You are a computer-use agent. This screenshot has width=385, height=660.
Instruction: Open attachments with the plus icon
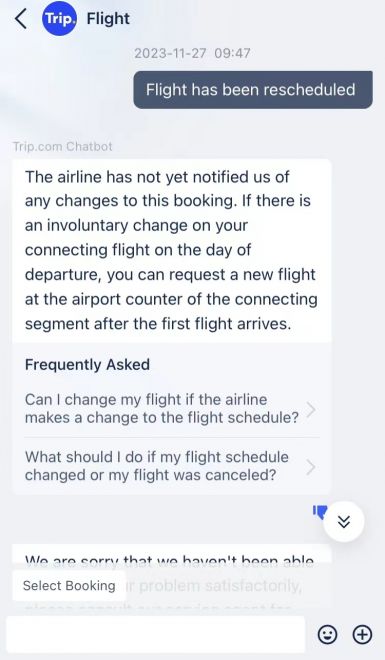[362, 634]
